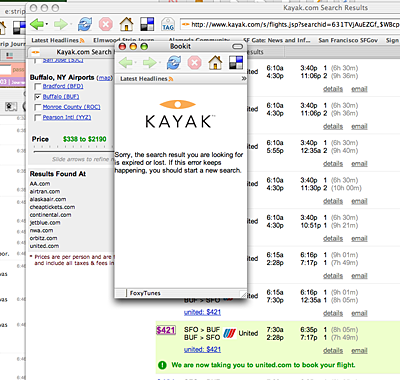400x380 pixels.
Task: Open Latest Headlines bookmark in the Bookit window
Action: (x=147, y=79)
